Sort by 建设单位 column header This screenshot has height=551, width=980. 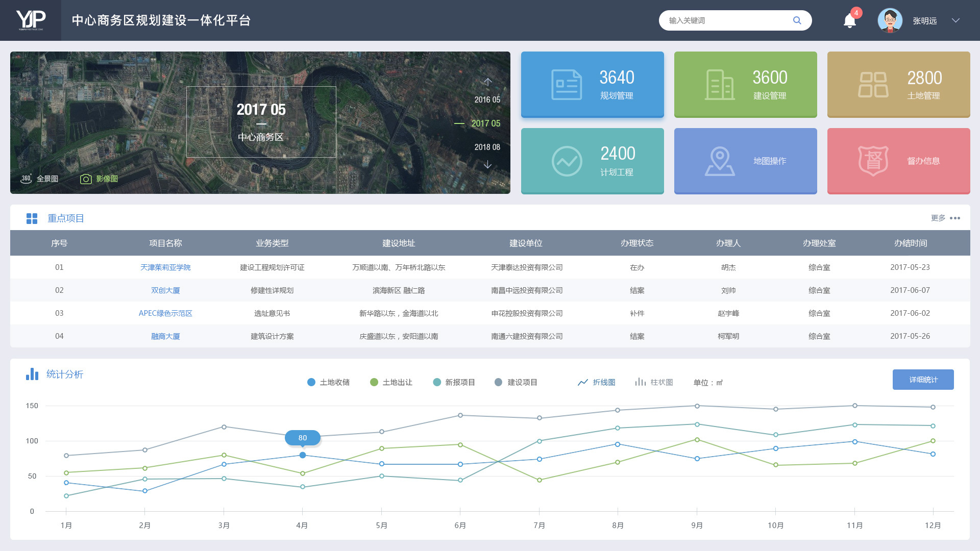(526, 243)
